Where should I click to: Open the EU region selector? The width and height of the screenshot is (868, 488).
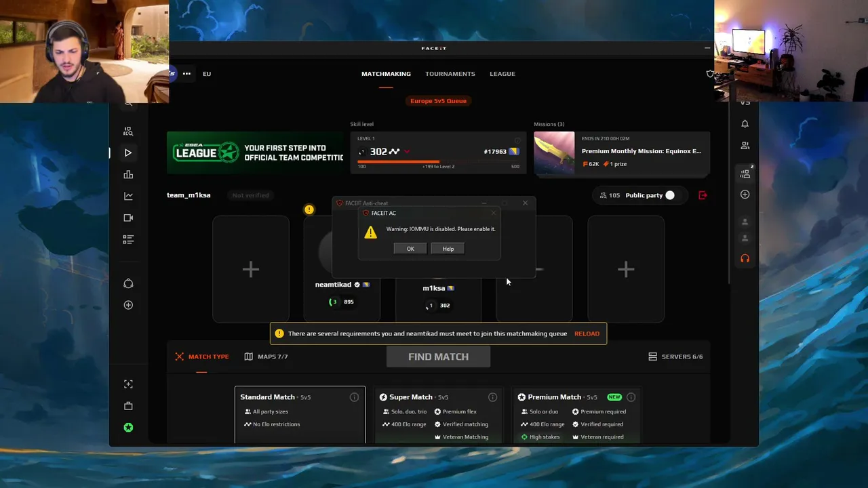pyautogui.click(x=207, y=74)
